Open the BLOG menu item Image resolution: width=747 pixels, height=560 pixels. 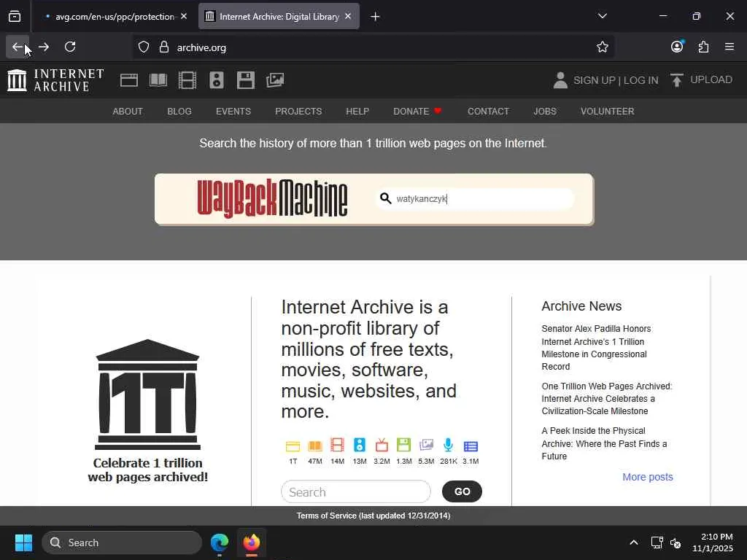coord(179,112)
